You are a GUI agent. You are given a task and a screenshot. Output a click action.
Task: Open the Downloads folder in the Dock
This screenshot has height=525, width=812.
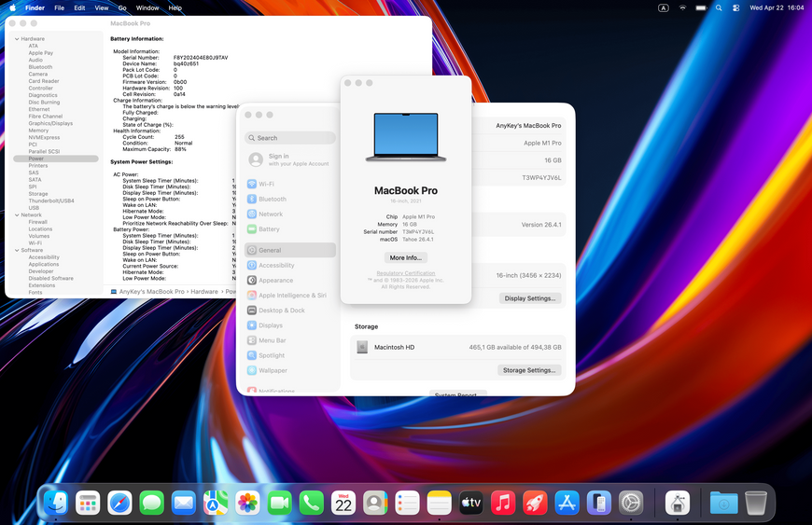(724, 503)
